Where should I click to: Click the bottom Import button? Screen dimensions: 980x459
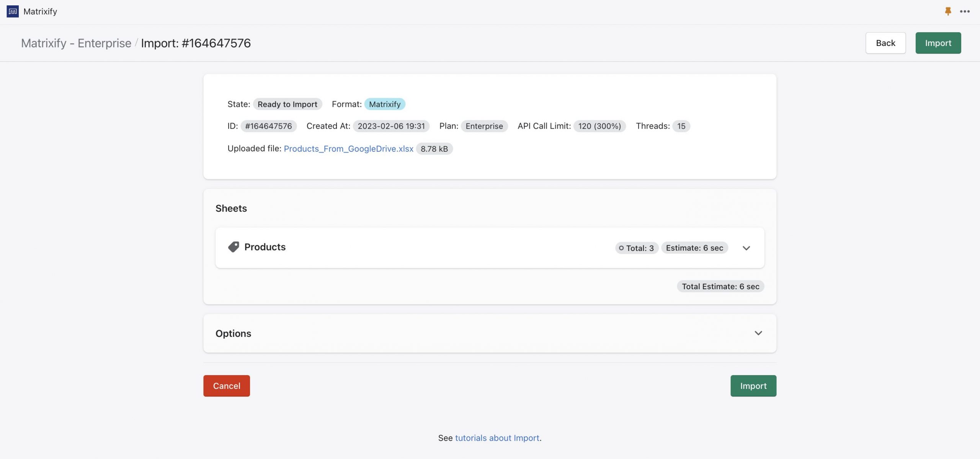tap(753, 386)
